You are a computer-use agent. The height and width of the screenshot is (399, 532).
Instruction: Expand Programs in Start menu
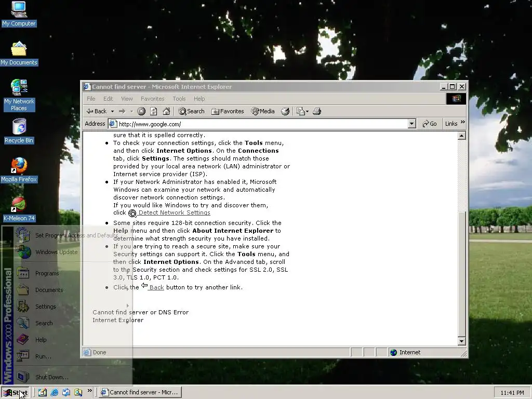[x=72, y=273]
